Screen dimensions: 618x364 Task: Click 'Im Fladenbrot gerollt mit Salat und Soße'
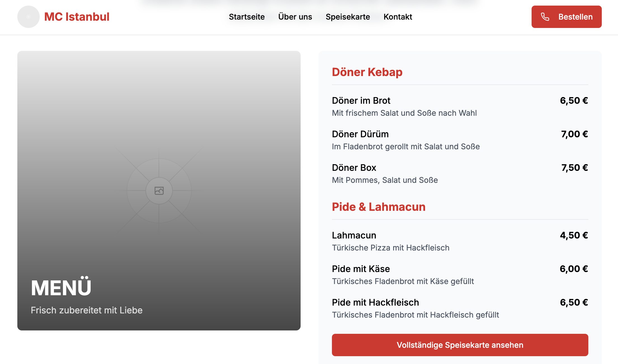point(406,146)
